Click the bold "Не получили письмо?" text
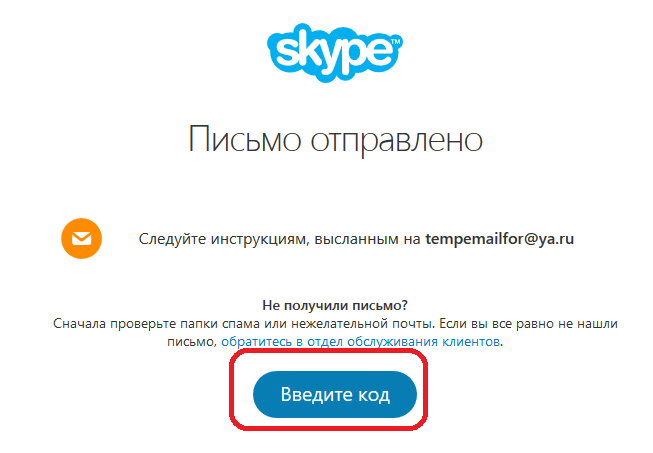 click(x=335, y=306)
